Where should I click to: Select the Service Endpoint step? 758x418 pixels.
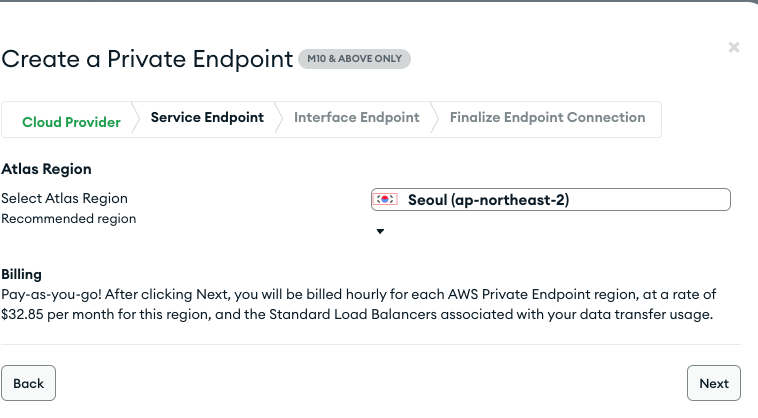207,118
